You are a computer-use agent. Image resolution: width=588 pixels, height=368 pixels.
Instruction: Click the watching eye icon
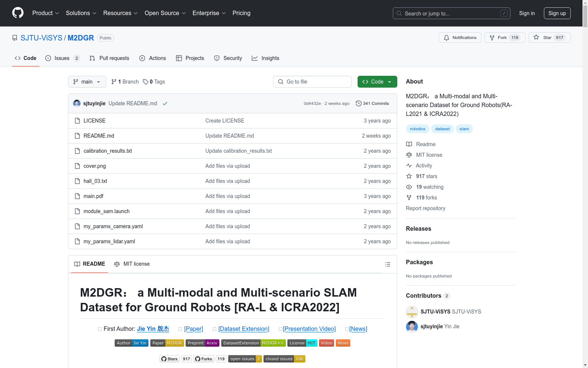click(409, 187)
